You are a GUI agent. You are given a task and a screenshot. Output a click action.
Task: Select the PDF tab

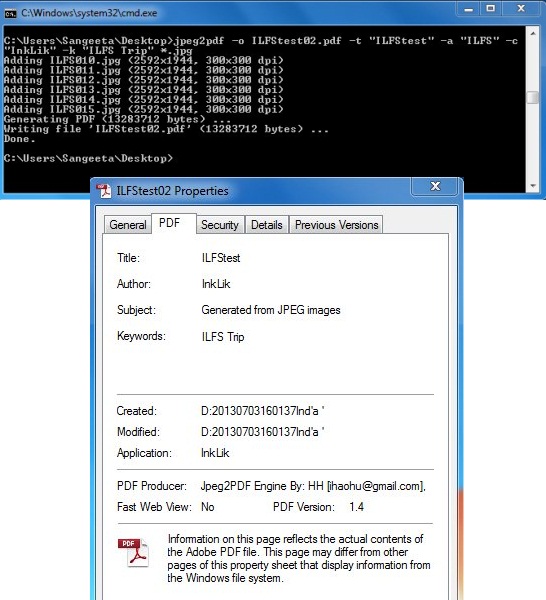click(170, 223)
